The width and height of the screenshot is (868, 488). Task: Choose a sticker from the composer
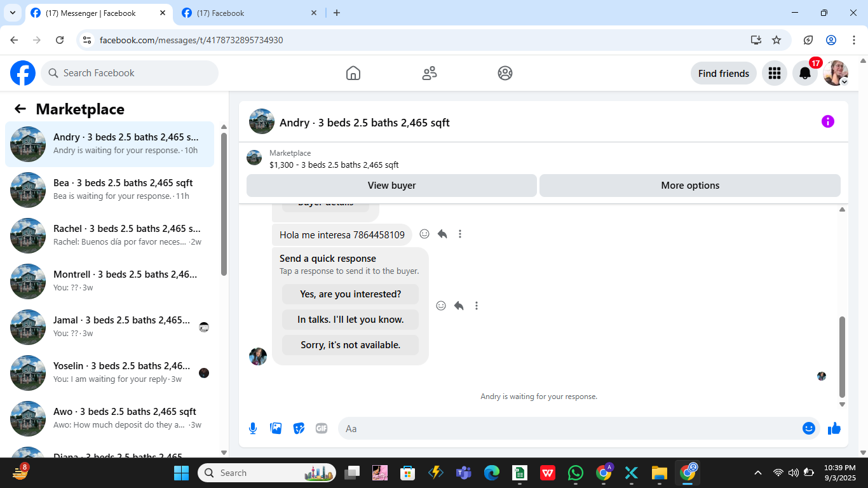299,428
